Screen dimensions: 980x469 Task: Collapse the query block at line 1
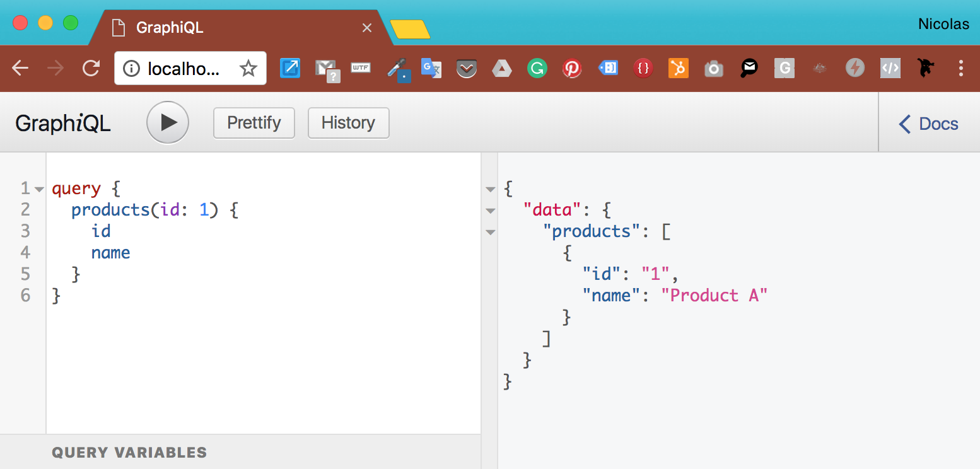(x=39, y=189)
